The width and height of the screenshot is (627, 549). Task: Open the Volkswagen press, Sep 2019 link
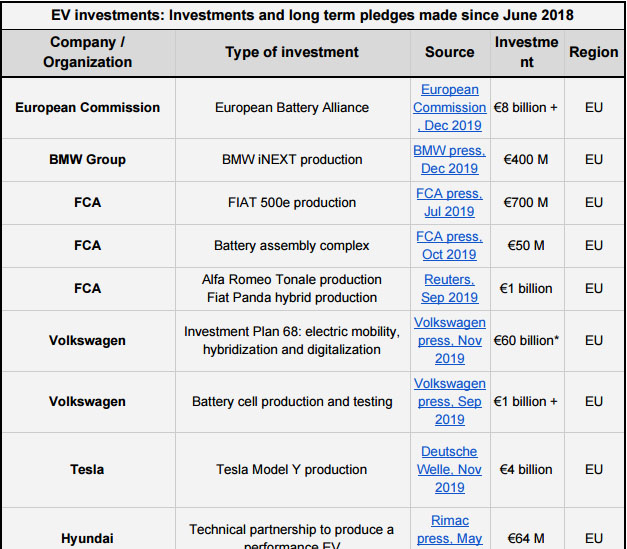(449, 401)
